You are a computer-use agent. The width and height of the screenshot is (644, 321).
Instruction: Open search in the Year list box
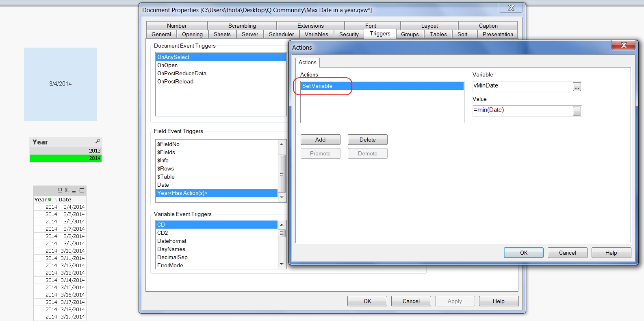(98, 141)
